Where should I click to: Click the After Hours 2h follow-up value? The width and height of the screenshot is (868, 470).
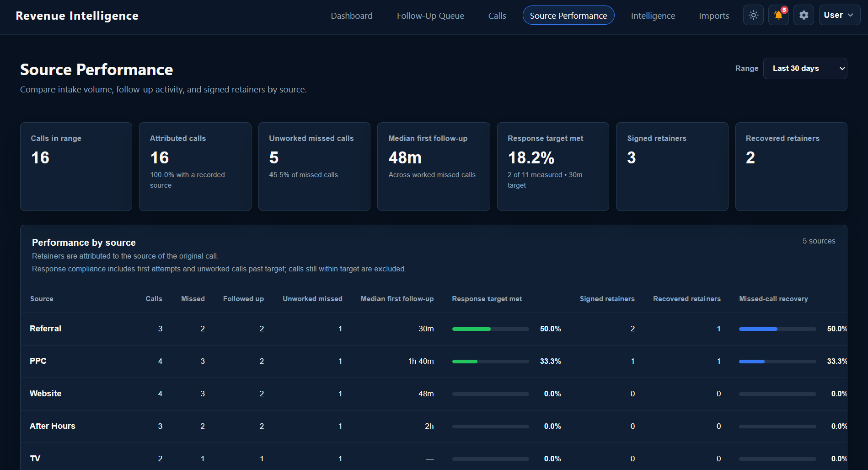(x=429, y=426)
